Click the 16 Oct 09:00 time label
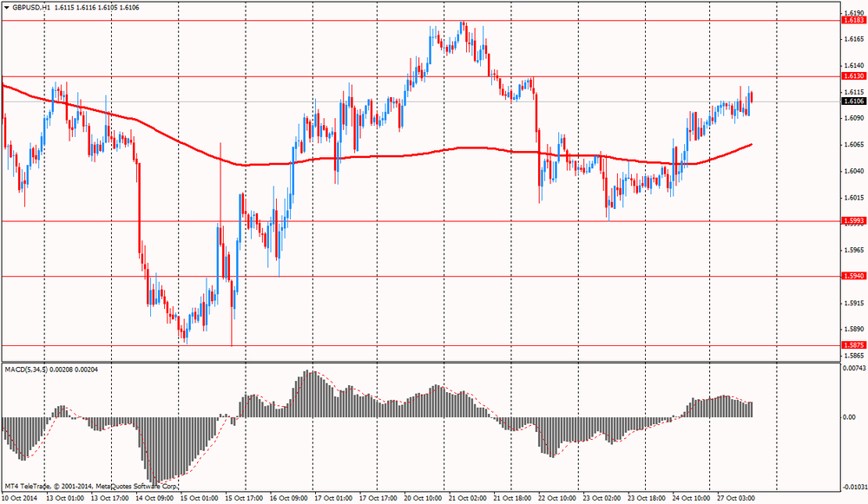Viewport: 868px width, 504px height. [289, 499]
